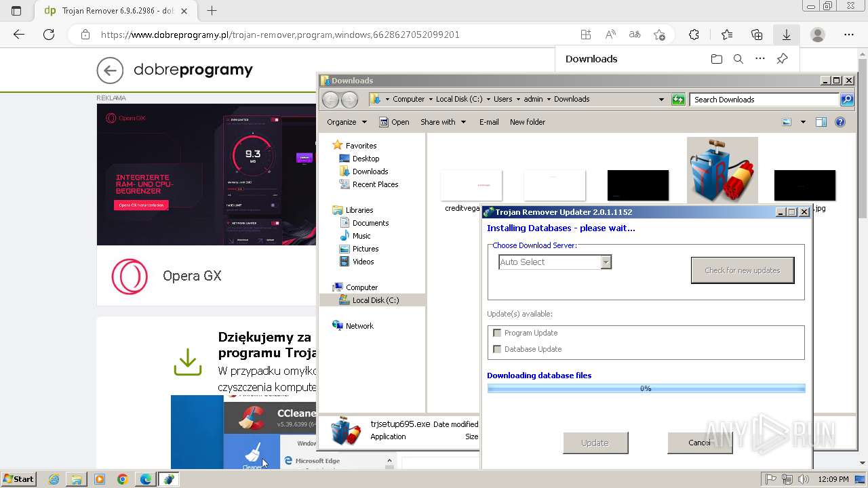The image size is (868, 488).
Task: Select the Trojan Remover browser tab
Action: click(x=117, y=11)
